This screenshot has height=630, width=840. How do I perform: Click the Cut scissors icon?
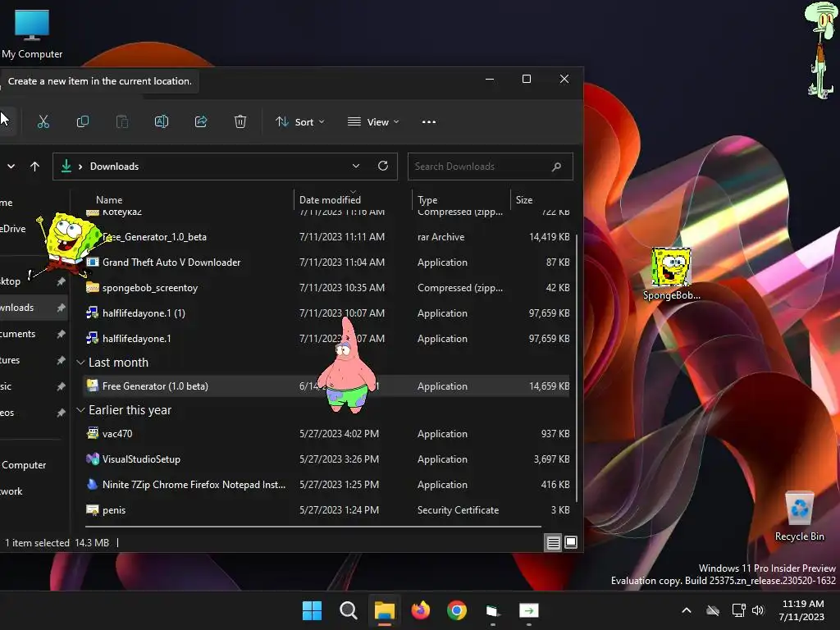click(43, 122)
